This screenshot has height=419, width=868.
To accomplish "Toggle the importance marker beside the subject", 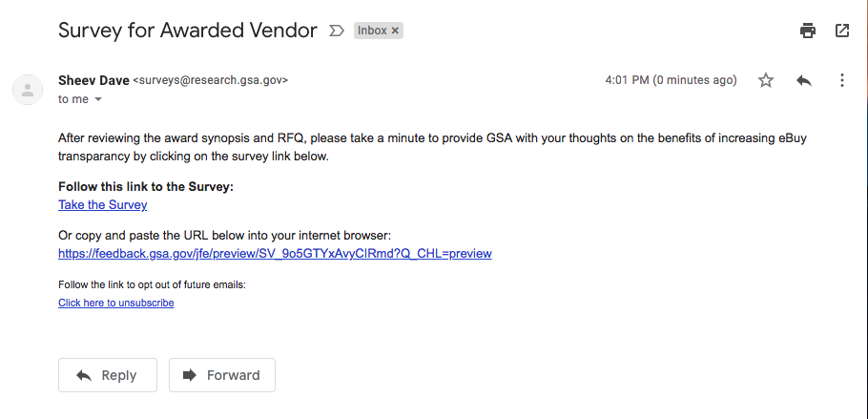I will (336, 31).
